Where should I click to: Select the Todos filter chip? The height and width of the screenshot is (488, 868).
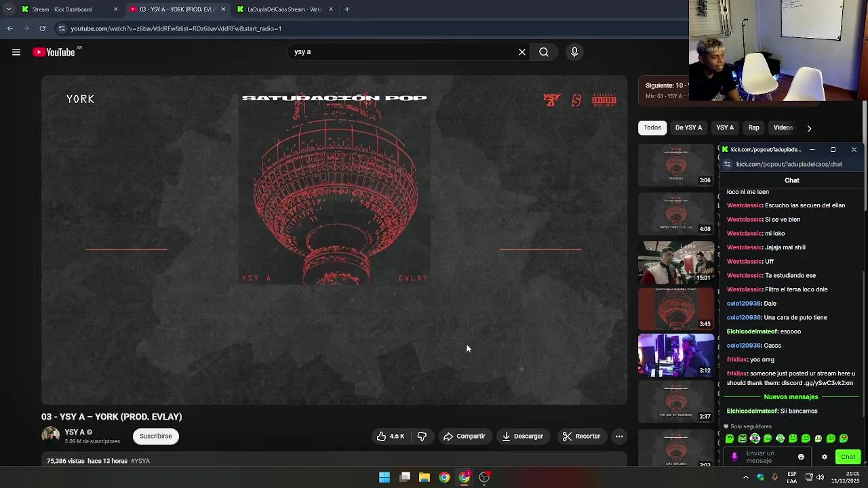point(652,127)
